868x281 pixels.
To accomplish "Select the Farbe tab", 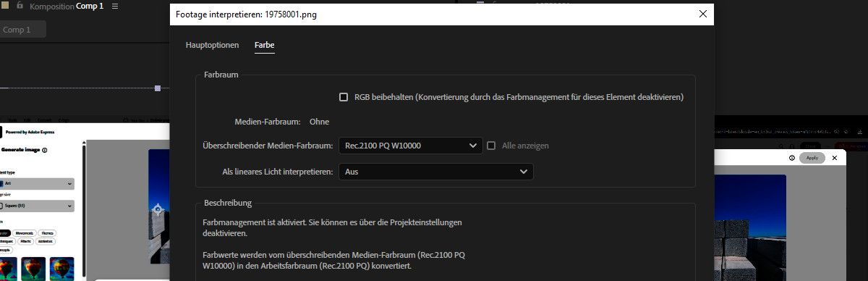I will [265, 45].
